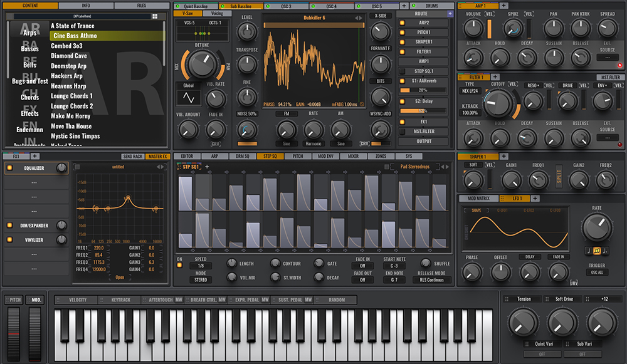Click the WSYNC-ADD CRV curve icon
The image size is (627, 364).
tap(364, 143)
